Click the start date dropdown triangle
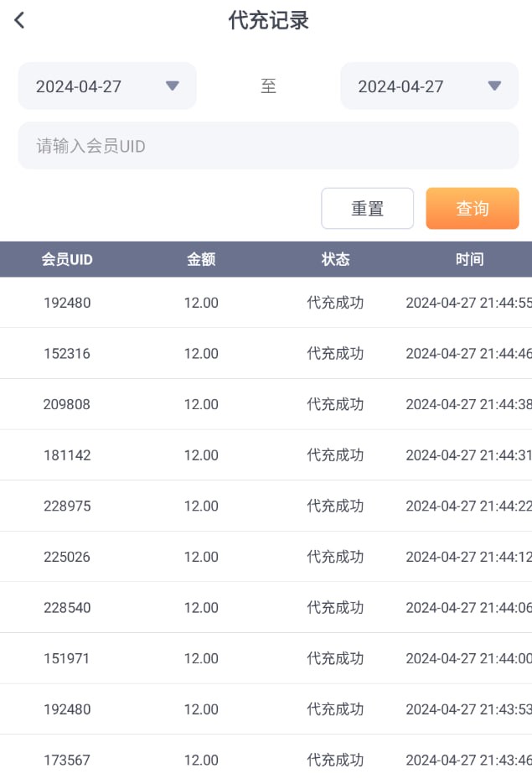532x784 pixels. [x=173, y=86]
